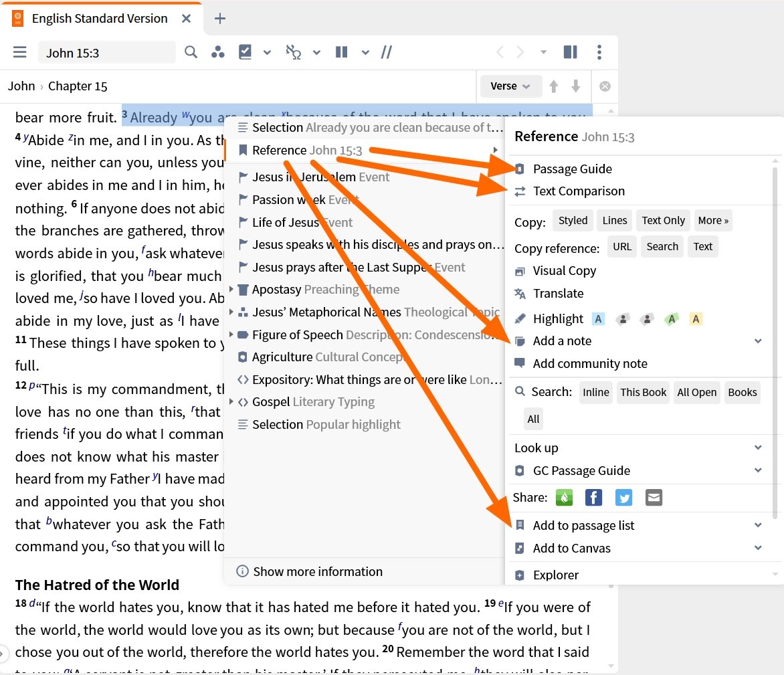The height and width of the screenshot is (675, 784).
Task: Share by email envelope icon
Action: pyautogui.click(x=654, y=498)
